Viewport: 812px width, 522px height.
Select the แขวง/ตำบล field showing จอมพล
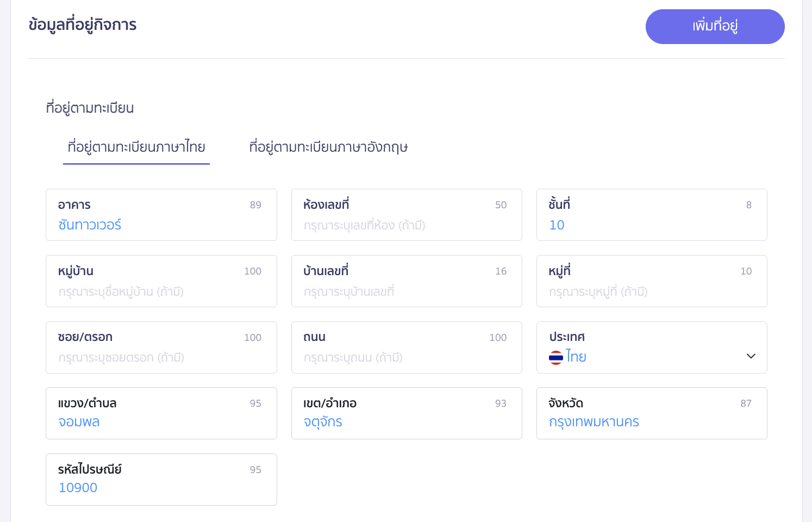[161, 413]
